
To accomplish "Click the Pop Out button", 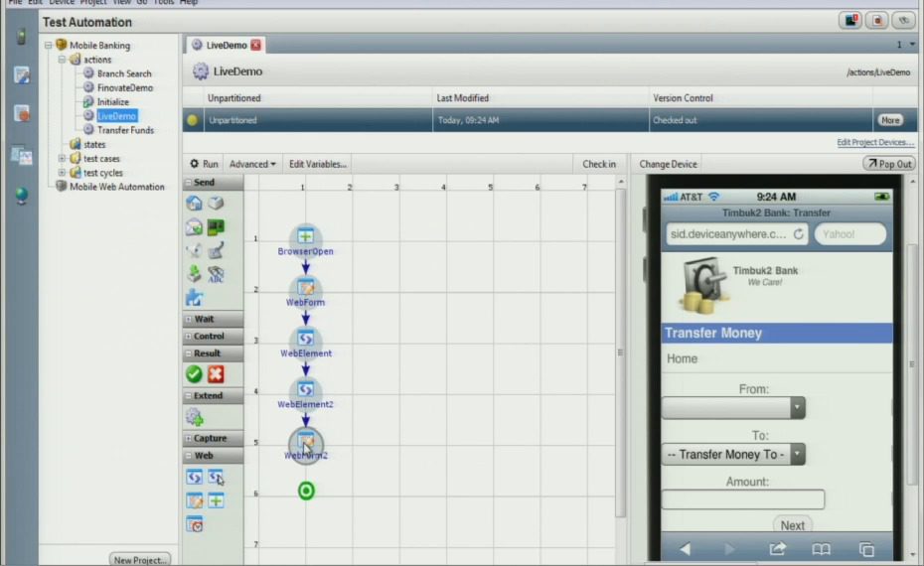I will [889, 164].
